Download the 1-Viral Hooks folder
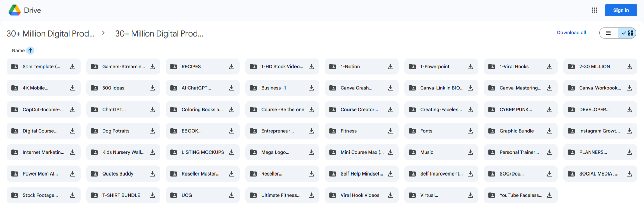Image resolution: width=644 pixels, height=210 pixels. (x=550, y=67)
